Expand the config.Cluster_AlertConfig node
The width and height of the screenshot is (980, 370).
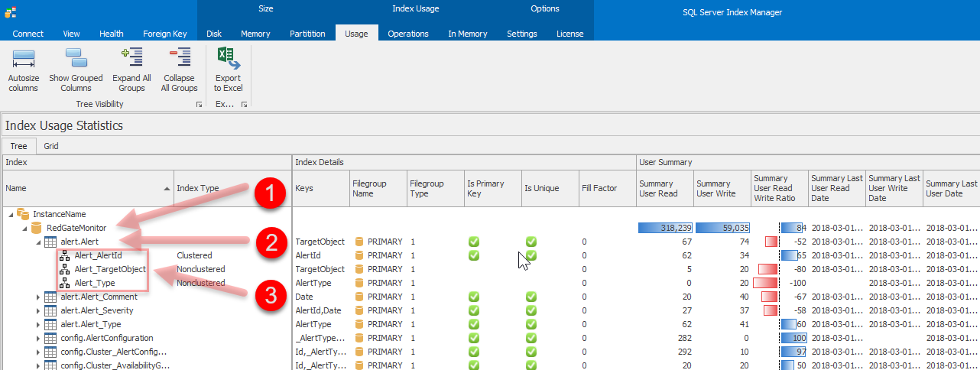(x=38, y=352)
